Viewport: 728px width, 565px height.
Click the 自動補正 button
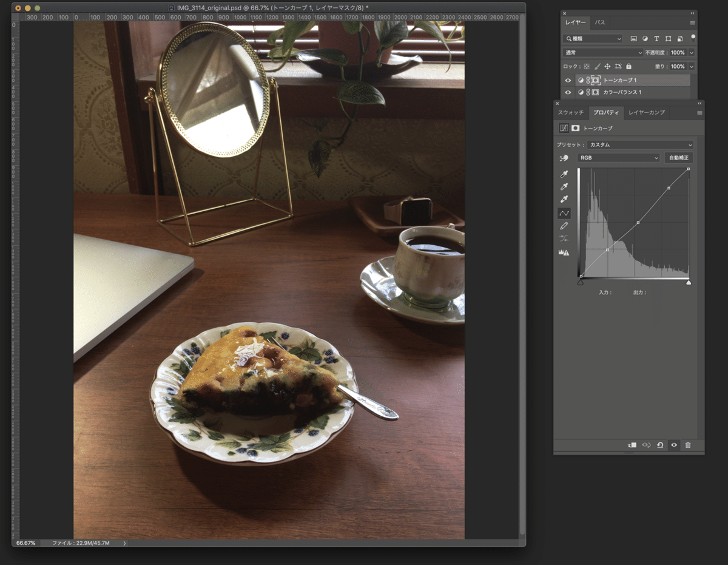[x=679, y=158]
